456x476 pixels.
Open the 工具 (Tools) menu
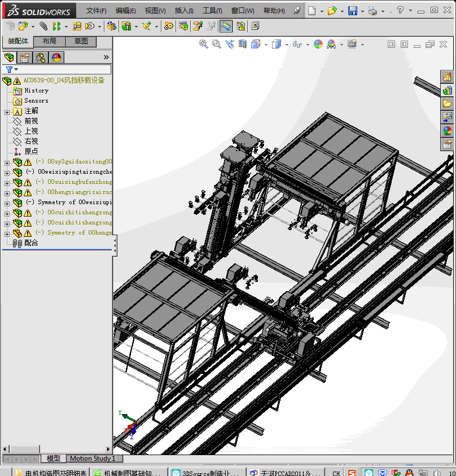212,11
